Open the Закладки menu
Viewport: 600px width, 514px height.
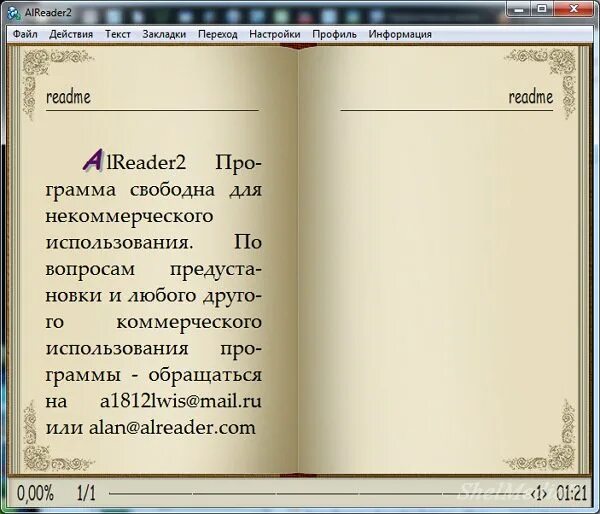164,34
